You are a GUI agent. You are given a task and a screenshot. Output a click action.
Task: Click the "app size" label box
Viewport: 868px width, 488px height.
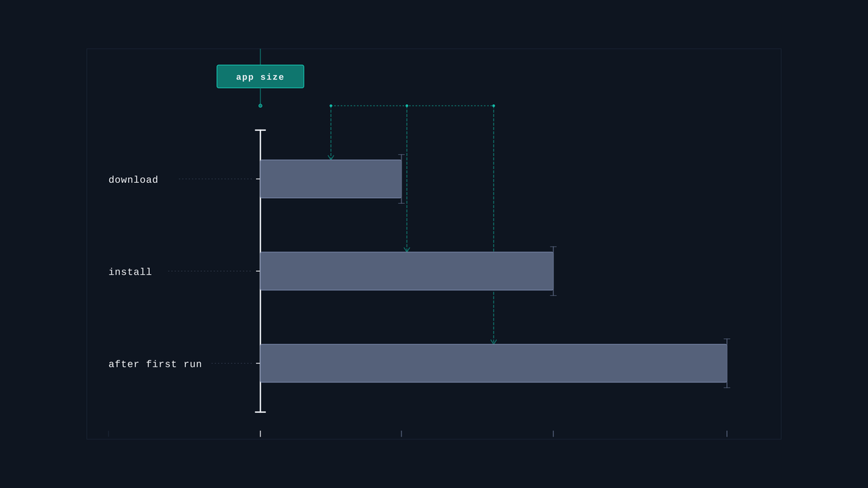(x=260, y=77)
